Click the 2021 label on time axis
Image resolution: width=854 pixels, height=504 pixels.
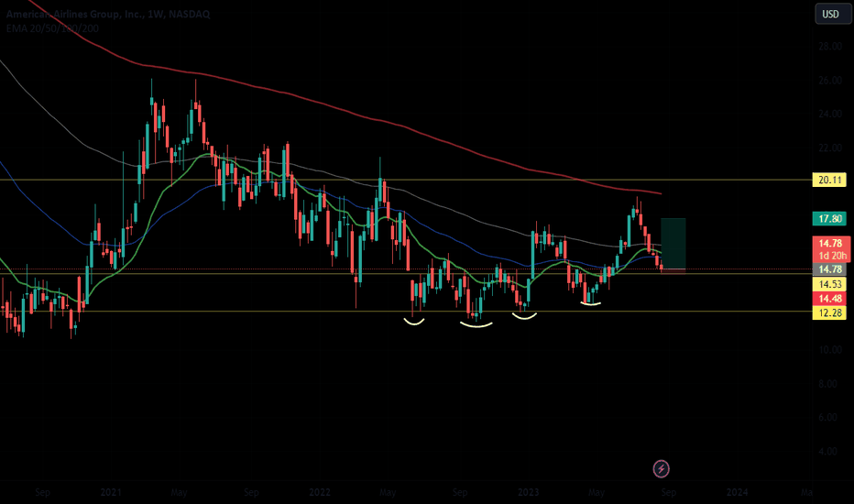(111, 493)
